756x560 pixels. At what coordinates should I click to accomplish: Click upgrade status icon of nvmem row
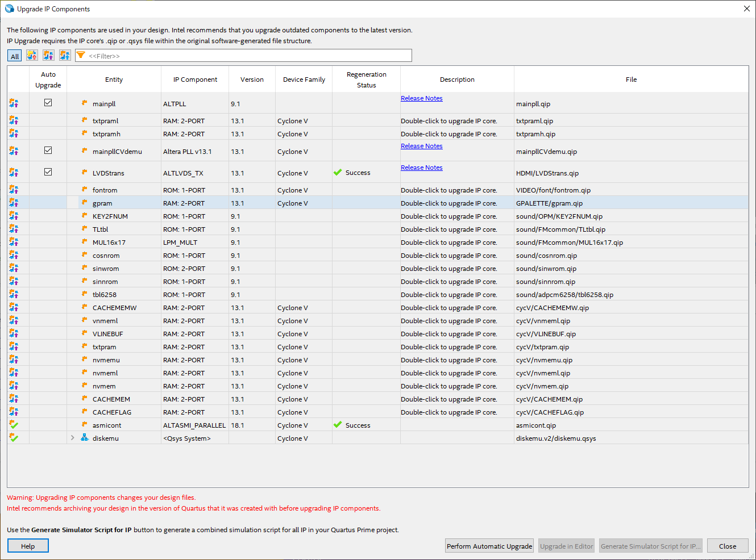[14, 386]
